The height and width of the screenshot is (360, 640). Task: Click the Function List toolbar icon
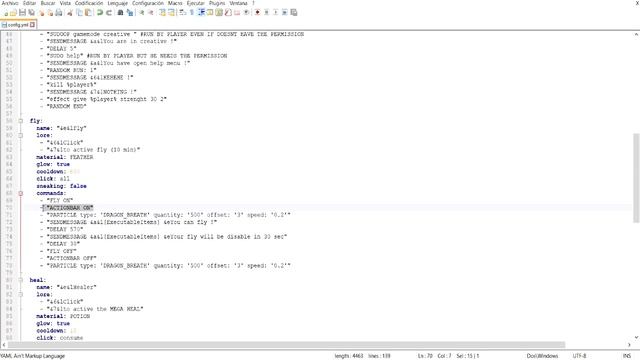[227, 13]
